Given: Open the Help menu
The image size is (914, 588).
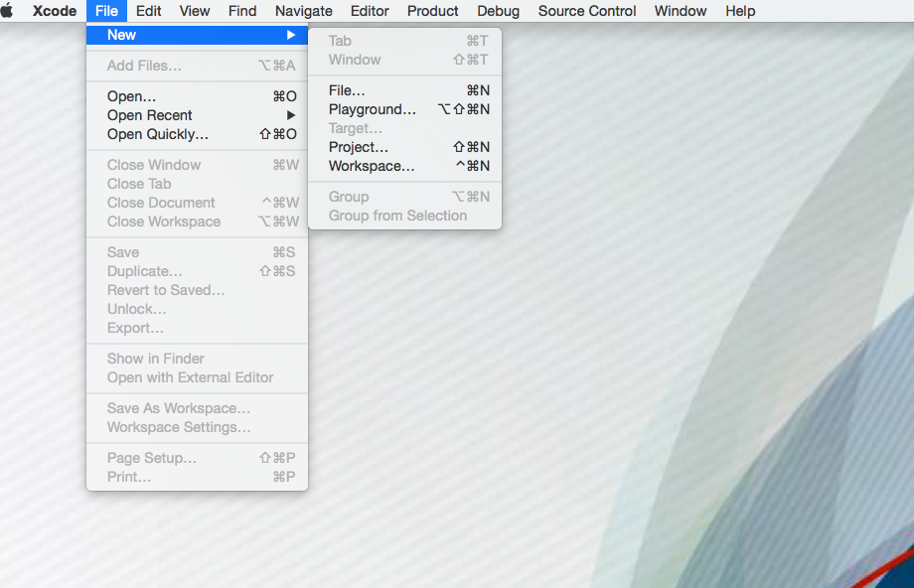Looking at the screenshot, I should tap(740, 11).
